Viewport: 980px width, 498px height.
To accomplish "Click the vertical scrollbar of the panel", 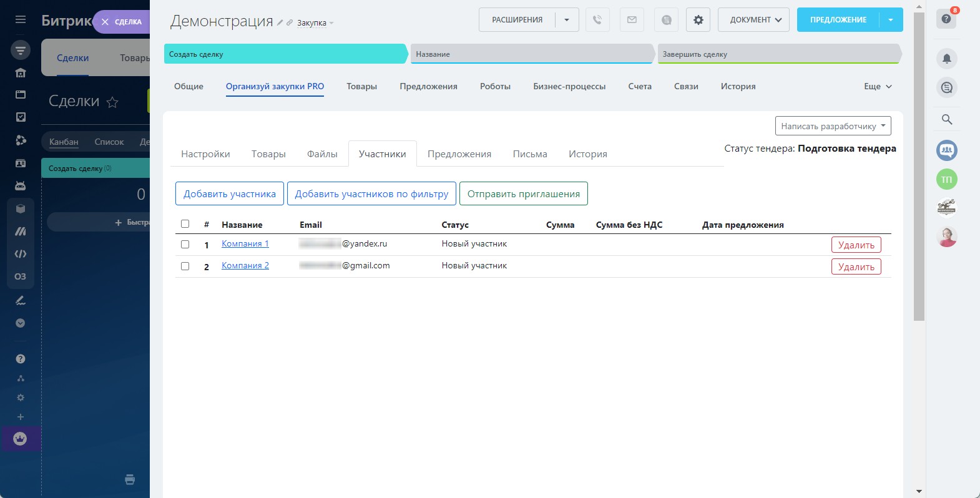I will 919,187.
